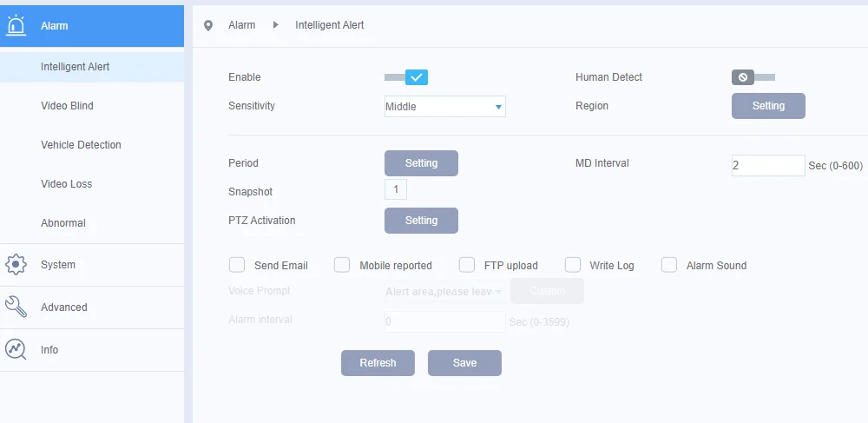Go to the Abnormal alarm page
868x423 pixels.
tap(63, 223)
